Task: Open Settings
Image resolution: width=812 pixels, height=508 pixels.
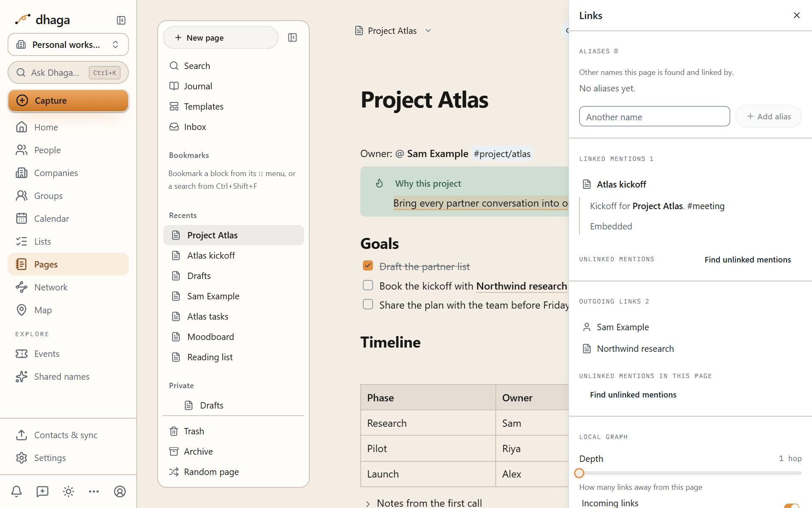Action: click(x=68, y=458)
